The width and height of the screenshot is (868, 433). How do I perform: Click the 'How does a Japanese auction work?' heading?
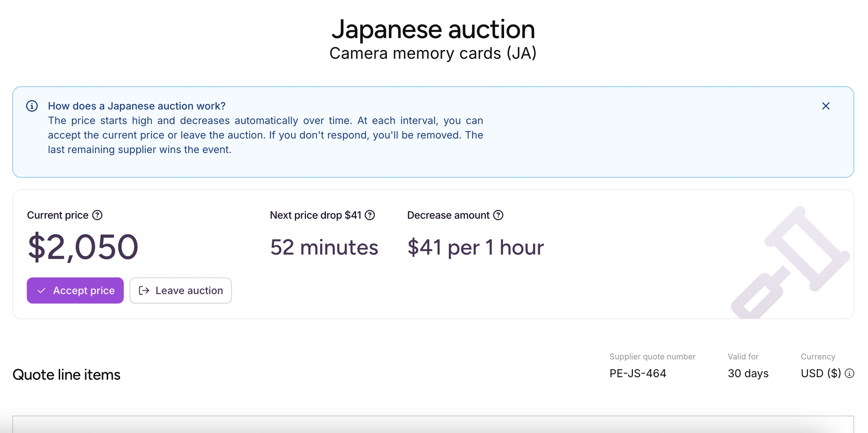137,106
